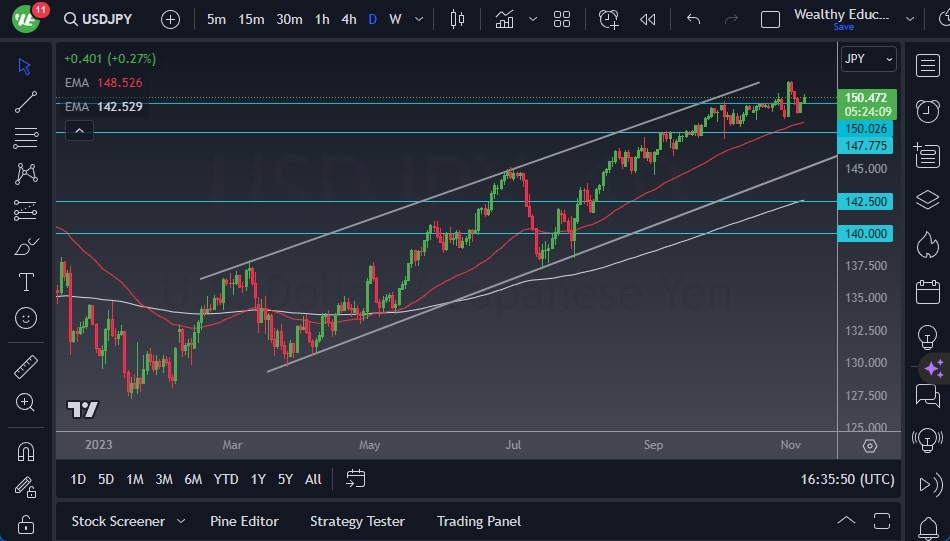Select the trend line drawing tool
Viewport: 950px width, 541px height.
(26, 101)
